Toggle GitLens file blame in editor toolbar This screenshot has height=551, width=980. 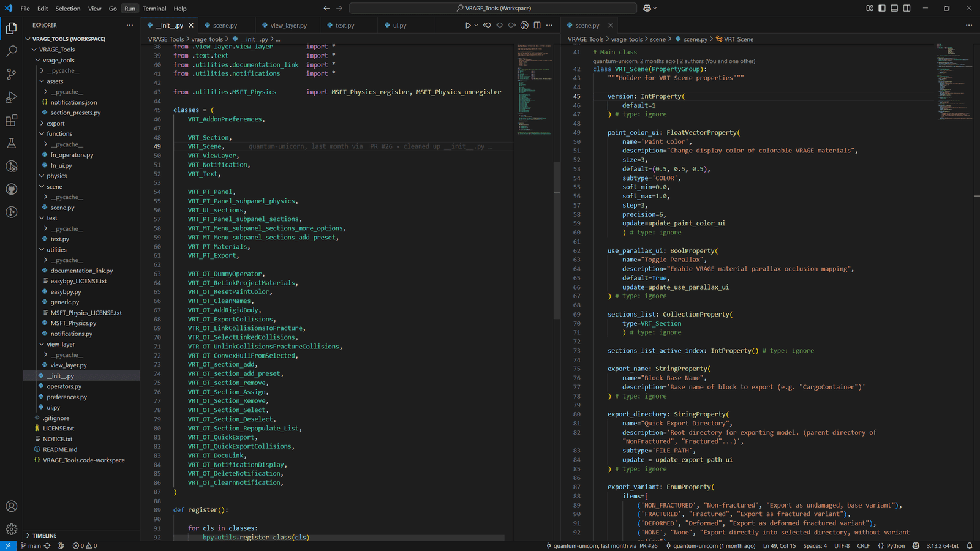[524, 26]
